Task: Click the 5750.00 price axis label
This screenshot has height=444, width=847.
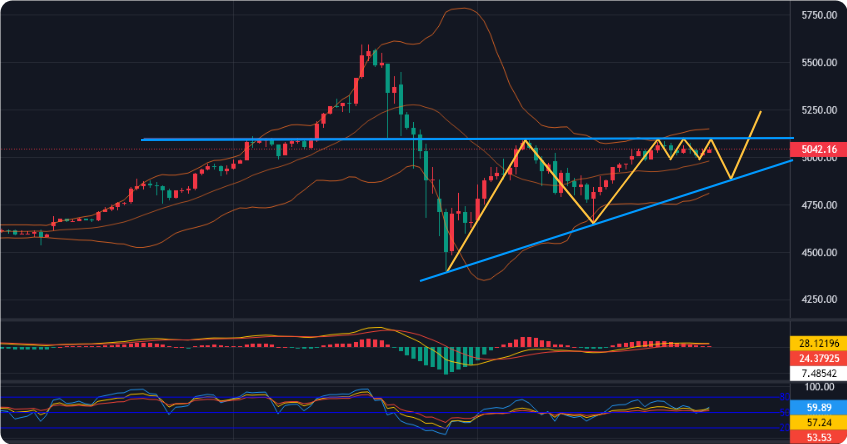Action: (x=817, y=16)
